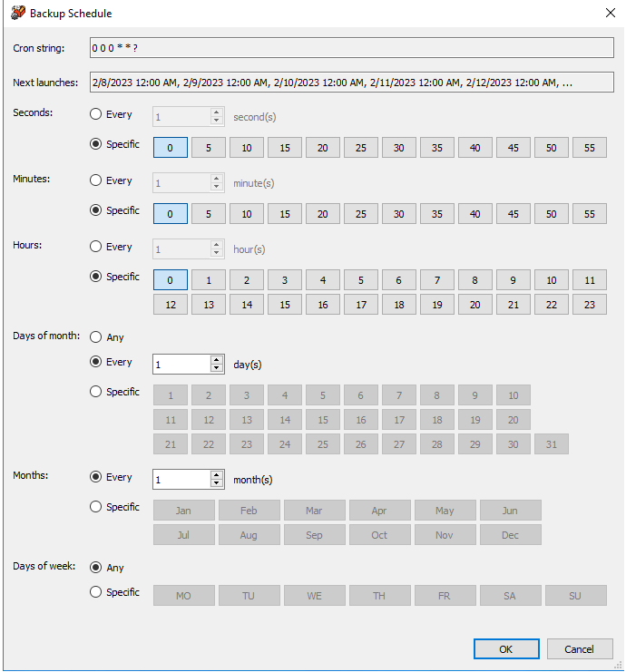Toggle minutes value 0

click(171, 214)
